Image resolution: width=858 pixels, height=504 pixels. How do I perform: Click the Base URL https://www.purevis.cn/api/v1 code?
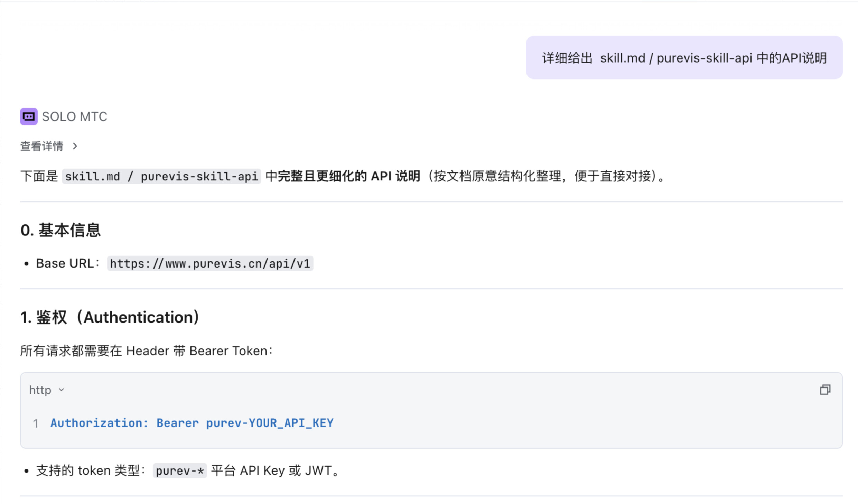click(x=210, y=264)
